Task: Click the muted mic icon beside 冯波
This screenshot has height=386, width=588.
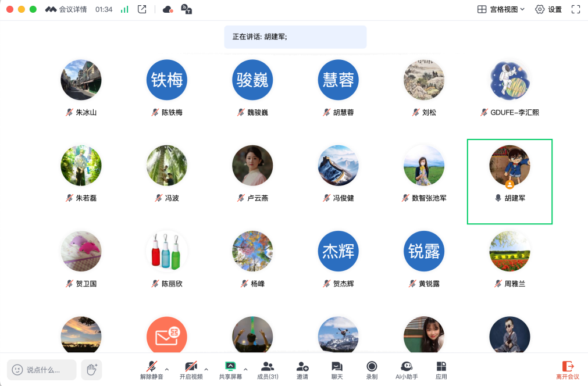Action: pyautogui.click(x=159, y=198)
